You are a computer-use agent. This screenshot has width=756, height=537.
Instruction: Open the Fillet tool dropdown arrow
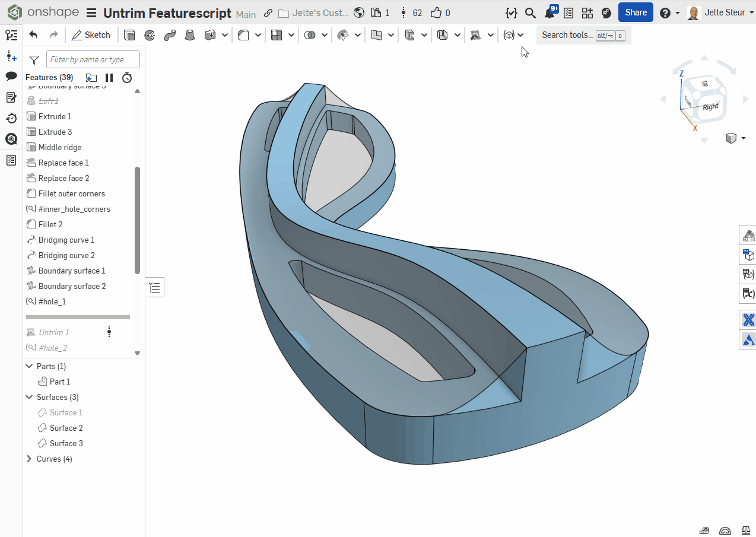258,35
